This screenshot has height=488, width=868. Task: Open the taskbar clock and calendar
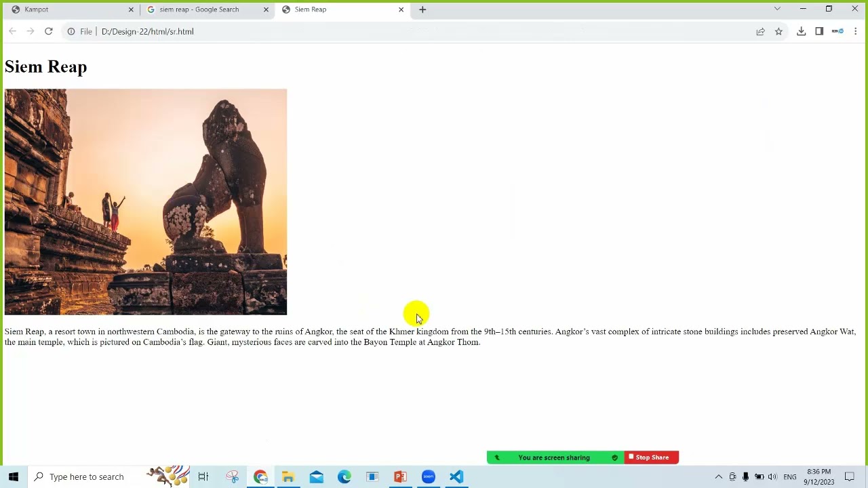click(818, 476)
